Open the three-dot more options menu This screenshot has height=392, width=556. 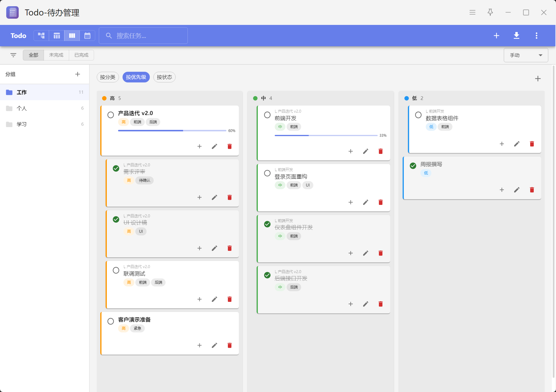(x=536, y=36)
